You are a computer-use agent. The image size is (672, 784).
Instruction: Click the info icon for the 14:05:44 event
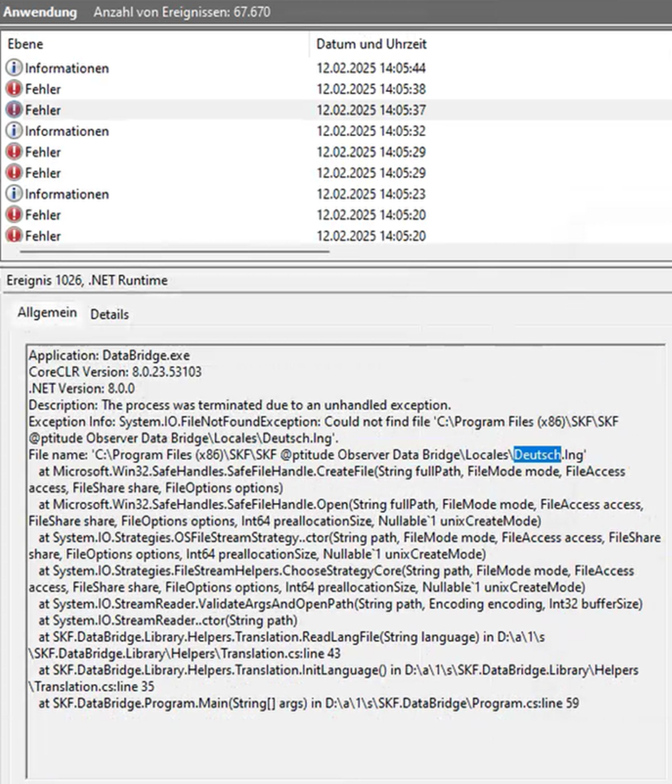click(14, 68)
